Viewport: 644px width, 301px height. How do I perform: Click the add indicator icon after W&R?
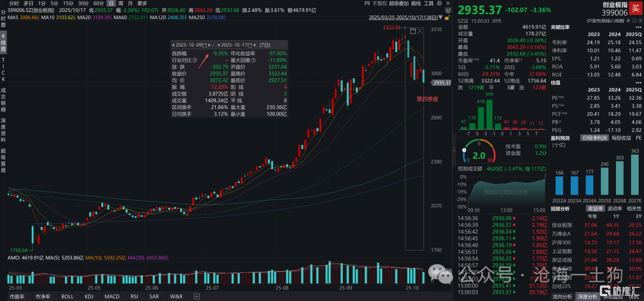[196, 296]
